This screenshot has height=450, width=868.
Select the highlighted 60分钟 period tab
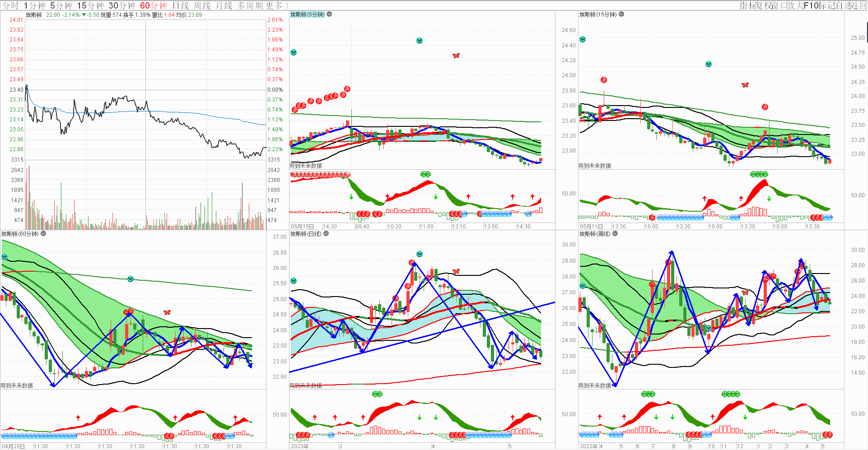pyautogui.click(x=153, y=5)
